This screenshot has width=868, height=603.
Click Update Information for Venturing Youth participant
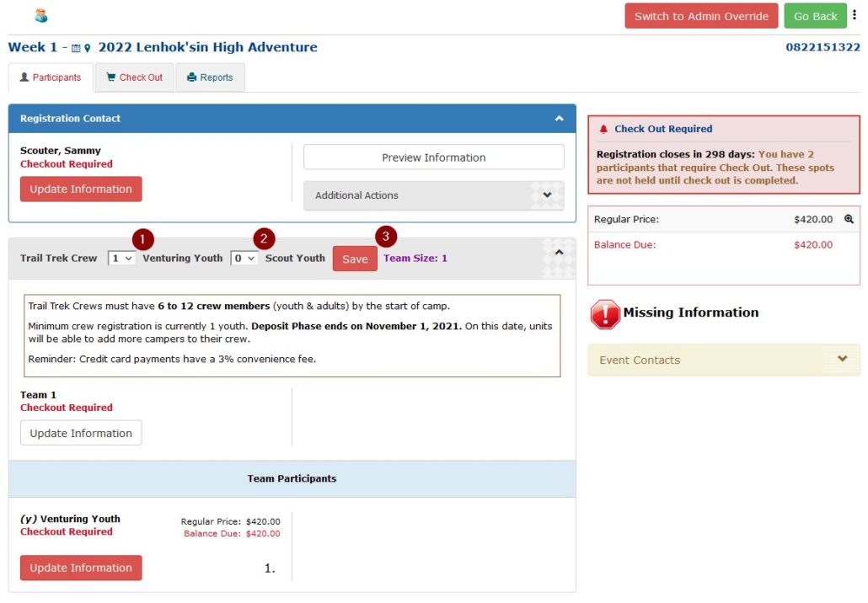[x=81, y=568]
